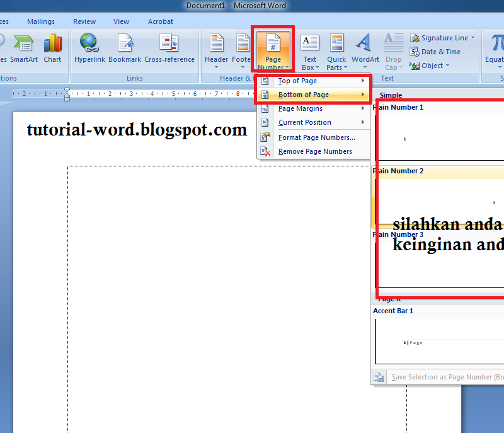Viewport: 504px width, 433px height.
Task: Click the Drop Cap button
Action: pos(393,52)
